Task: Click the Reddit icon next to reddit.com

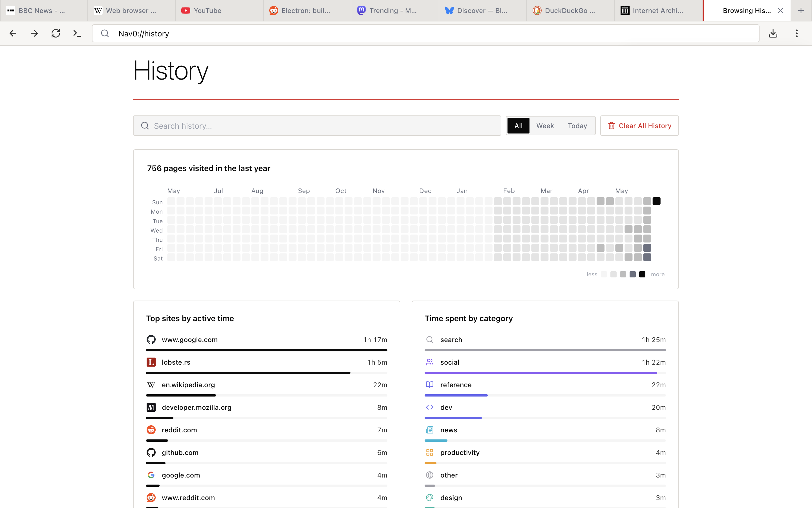Action: (x=151, y=430)
